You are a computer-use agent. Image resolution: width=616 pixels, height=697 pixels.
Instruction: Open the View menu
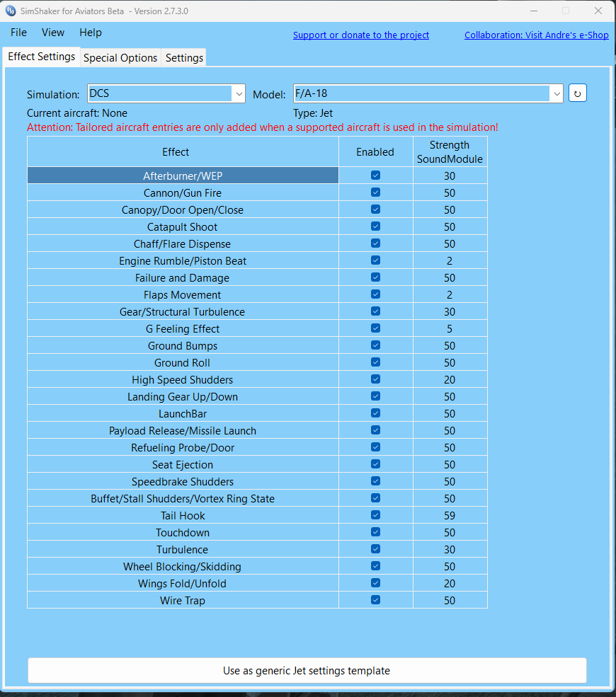coord(53,33)
